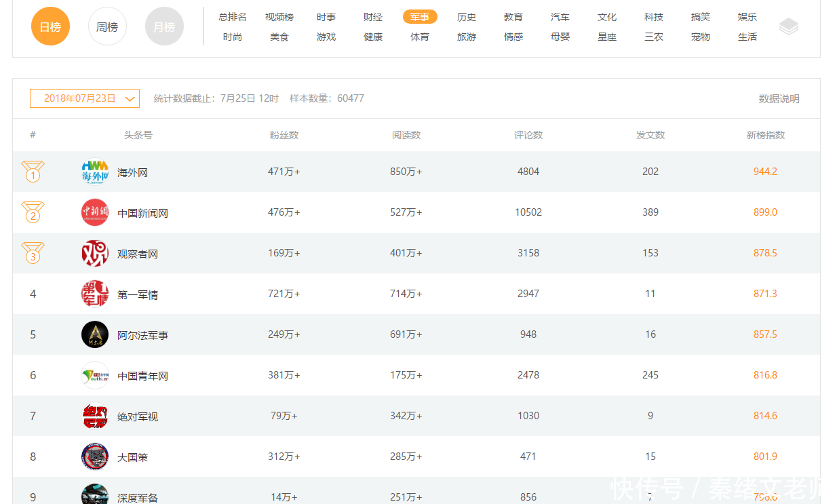
Task: Select the 宠物 category
Action: (x=701, y=37)
